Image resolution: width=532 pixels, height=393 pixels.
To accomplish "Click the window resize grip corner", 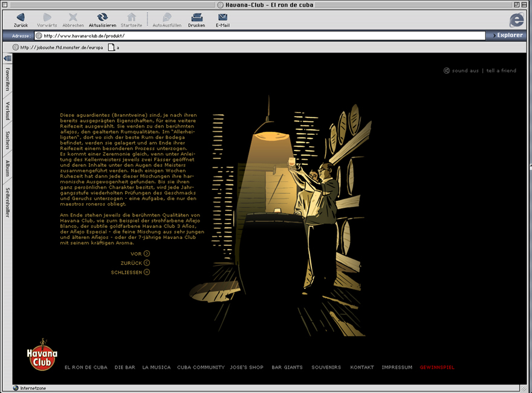I will (x=524, y=388).
